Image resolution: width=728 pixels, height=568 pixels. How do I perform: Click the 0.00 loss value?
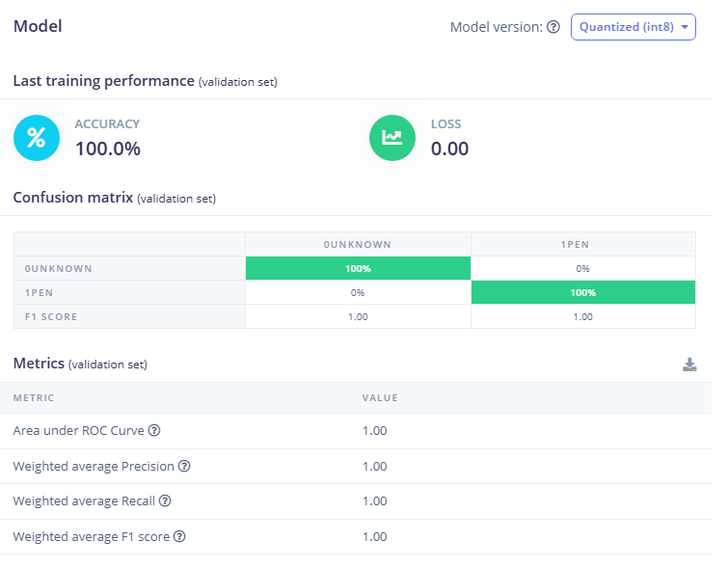click(449, 149)
